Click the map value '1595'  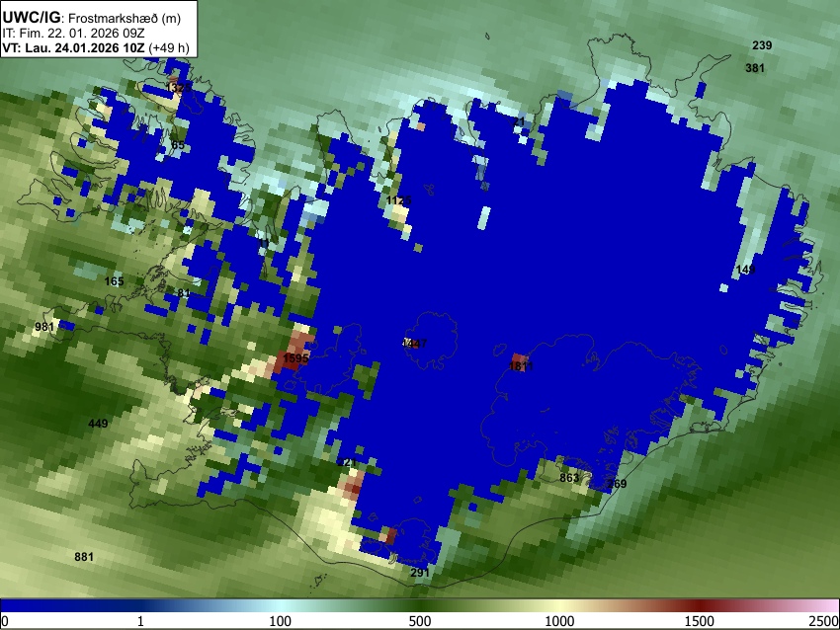(x=295, y=358)
